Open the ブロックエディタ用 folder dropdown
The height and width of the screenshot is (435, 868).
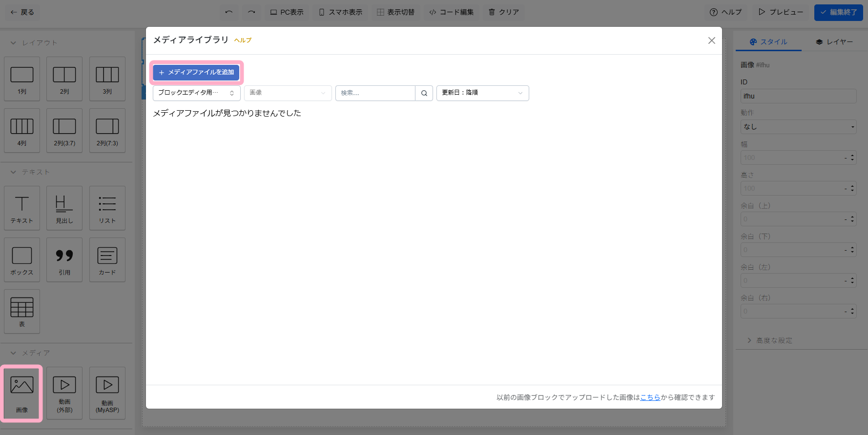pyautogui.click(x=196, y=93)
